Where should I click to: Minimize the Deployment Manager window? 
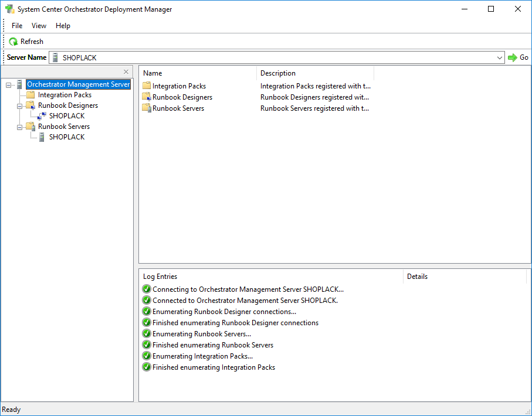pos(465,9)
